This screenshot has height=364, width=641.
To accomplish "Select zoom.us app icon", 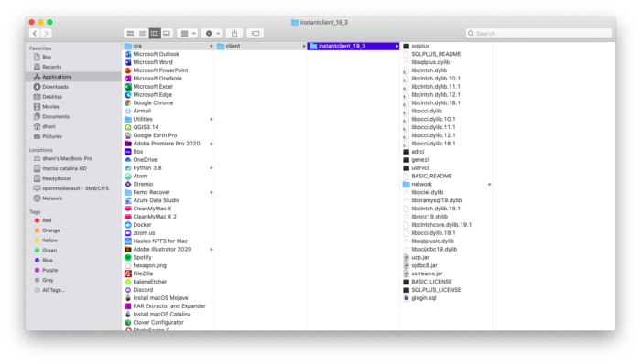I will 128,233.
